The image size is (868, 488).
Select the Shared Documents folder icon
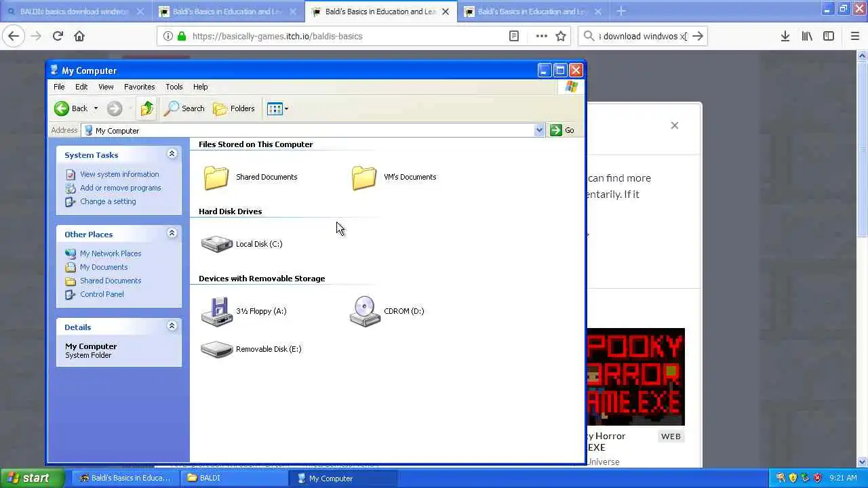[216, 178]
